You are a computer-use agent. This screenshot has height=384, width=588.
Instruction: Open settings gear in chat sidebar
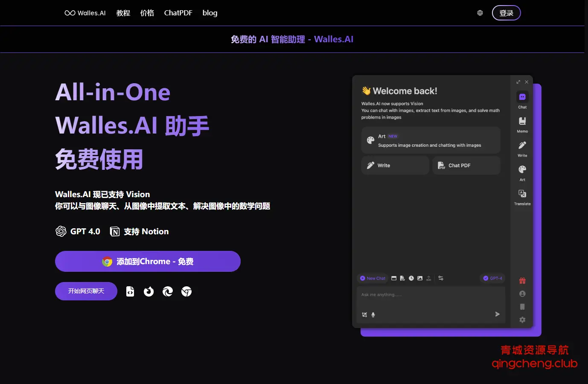click(x=522, y=320)
